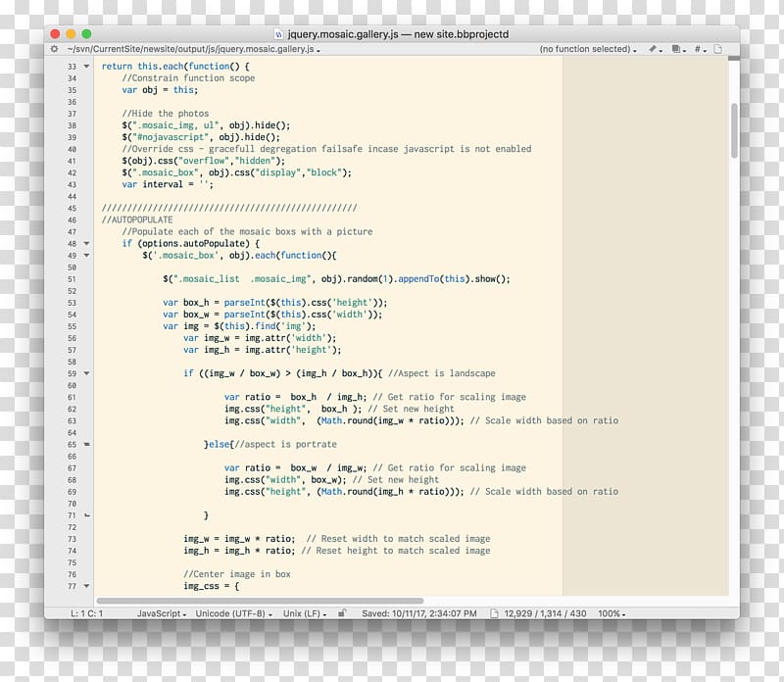Click line number 33 in the gutter
This screenshot has width=784, height=682.
72,67
